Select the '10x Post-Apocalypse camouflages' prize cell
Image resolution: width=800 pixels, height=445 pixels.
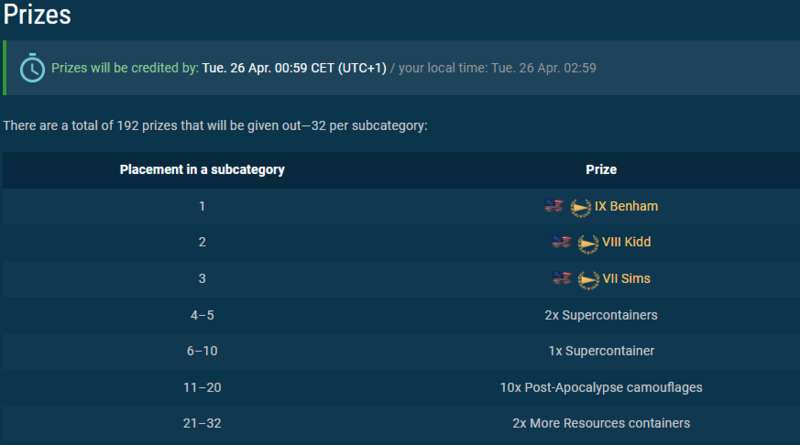click(x=601, y=387)
